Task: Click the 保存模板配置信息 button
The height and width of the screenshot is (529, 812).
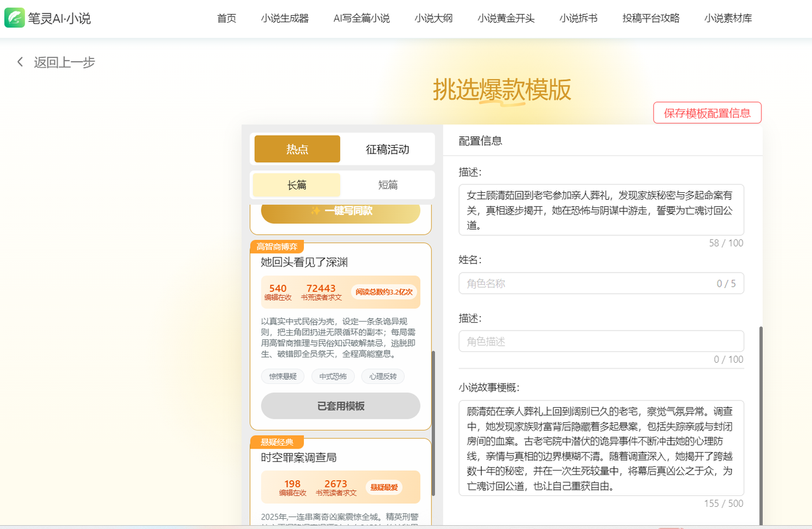Action: (707, 113)
